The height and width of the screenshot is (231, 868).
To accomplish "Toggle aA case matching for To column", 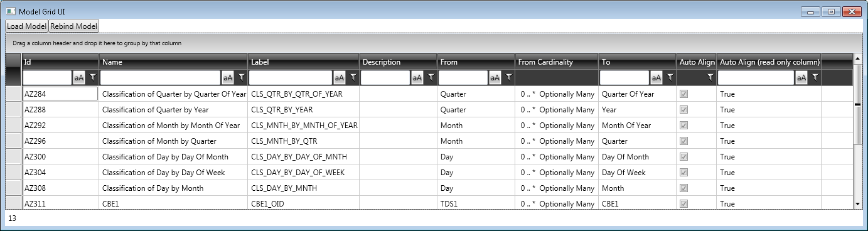I will tap(656, 77).
